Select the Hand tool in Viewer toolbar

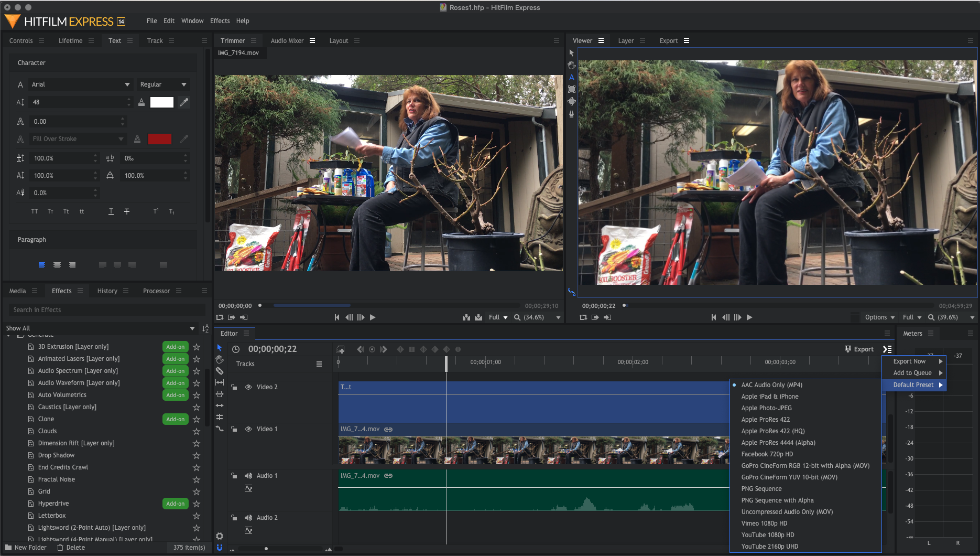tap(571, 65)
